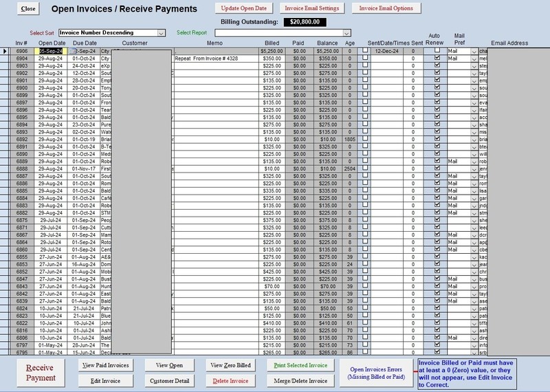
Task: Click Balance $410.00 for invoice 6822
Action: [x=328, y=323]
